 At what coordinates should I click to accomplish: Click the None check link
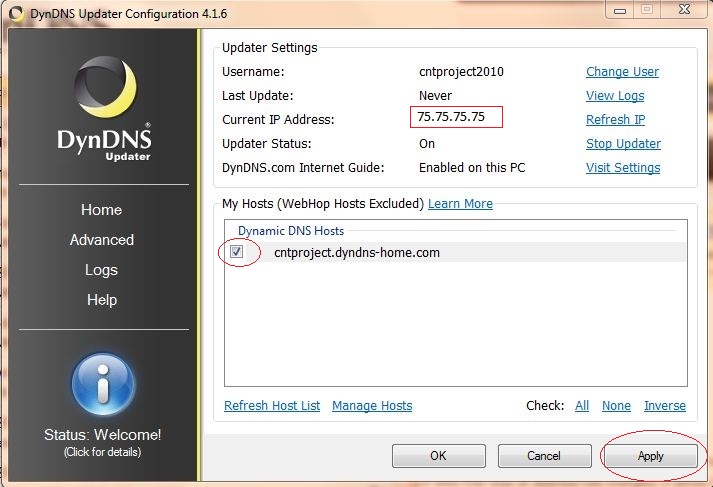pos(616,405)
